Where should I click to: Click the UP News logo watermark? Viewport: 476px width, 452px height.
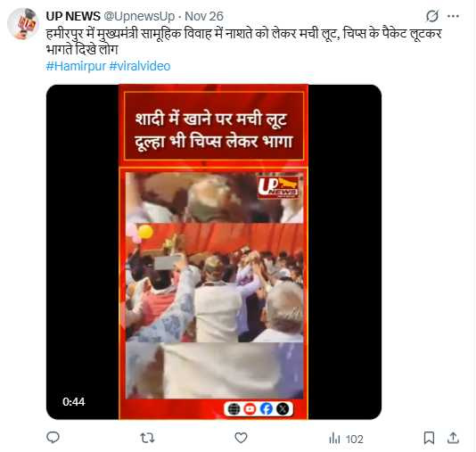pos(279,186)
